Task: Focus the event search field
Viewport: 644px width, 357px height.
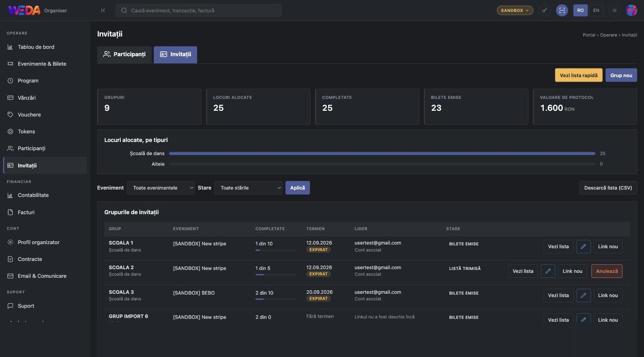Action: pos(199,10)
